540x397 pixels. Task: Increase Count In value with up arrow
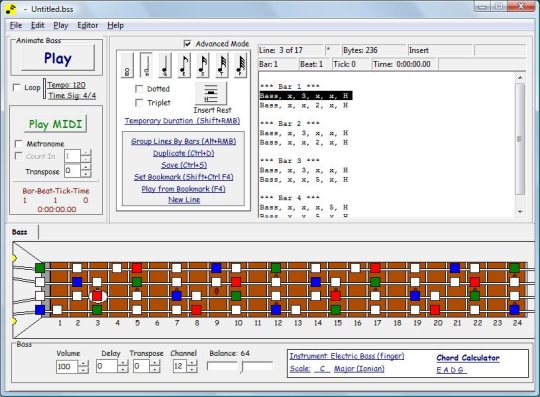pos(86,153)
